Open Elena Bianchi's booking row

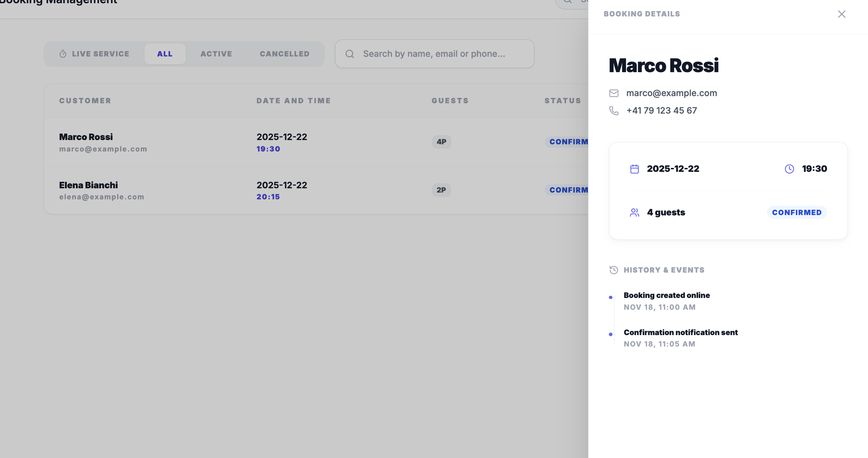pos(88,185)
